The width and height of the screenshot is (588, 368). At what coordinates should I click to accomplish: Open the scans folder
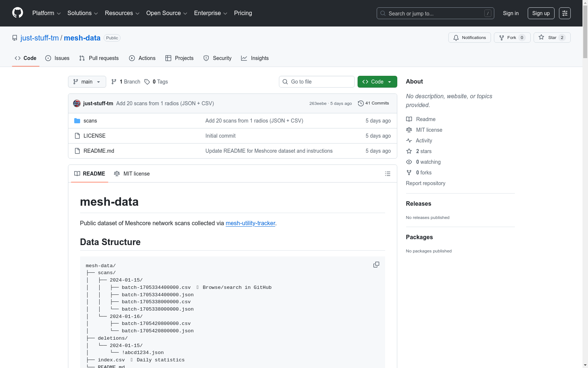(90, 121)
